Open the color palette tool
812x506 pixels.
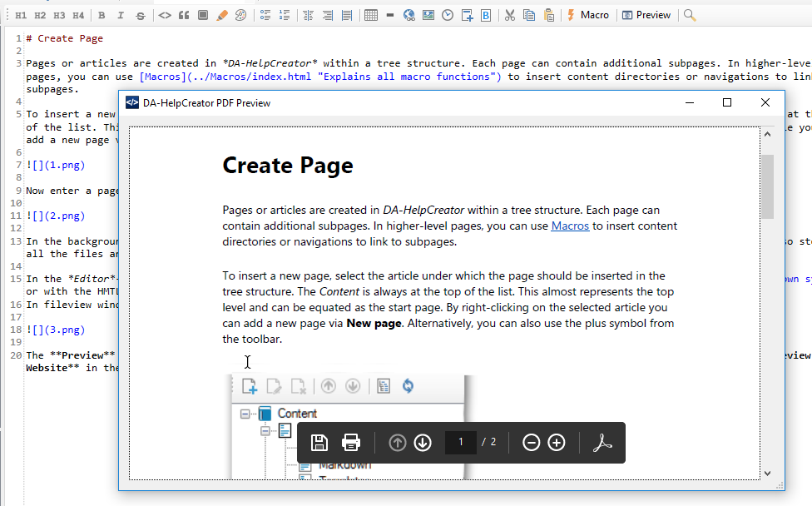240,16
